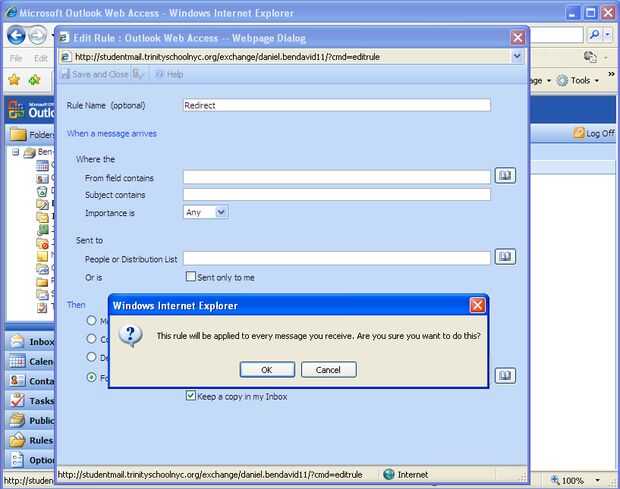Select the third radio option under Then

pos(91,357)
